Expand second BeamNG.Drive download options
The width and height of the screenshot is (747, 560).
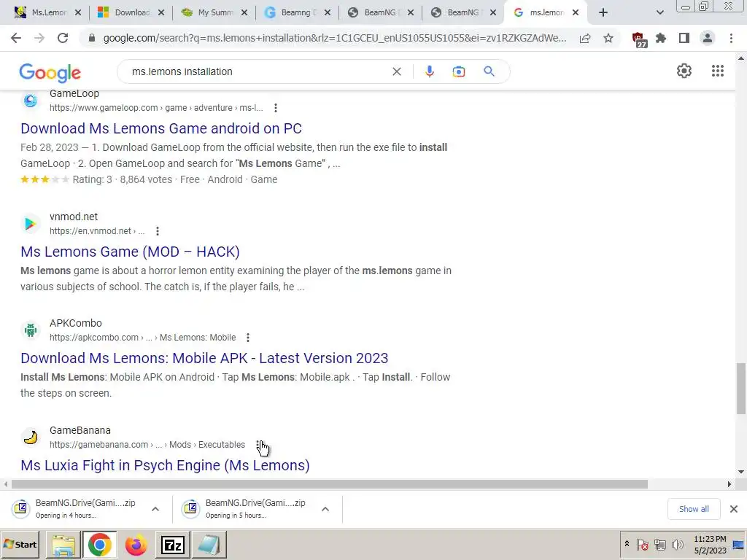(x=325, y=509)
